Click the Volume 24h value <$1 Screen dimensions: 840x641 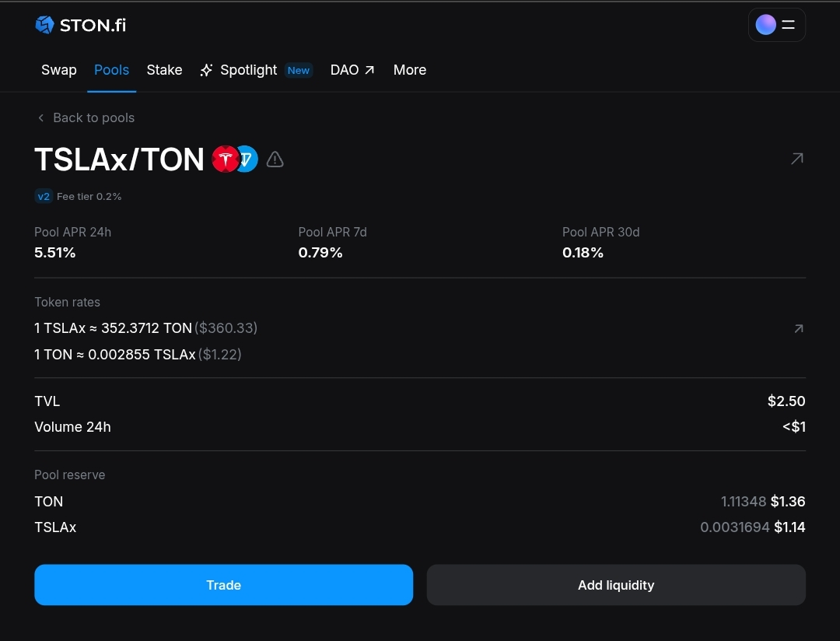(x=794, y=426)
